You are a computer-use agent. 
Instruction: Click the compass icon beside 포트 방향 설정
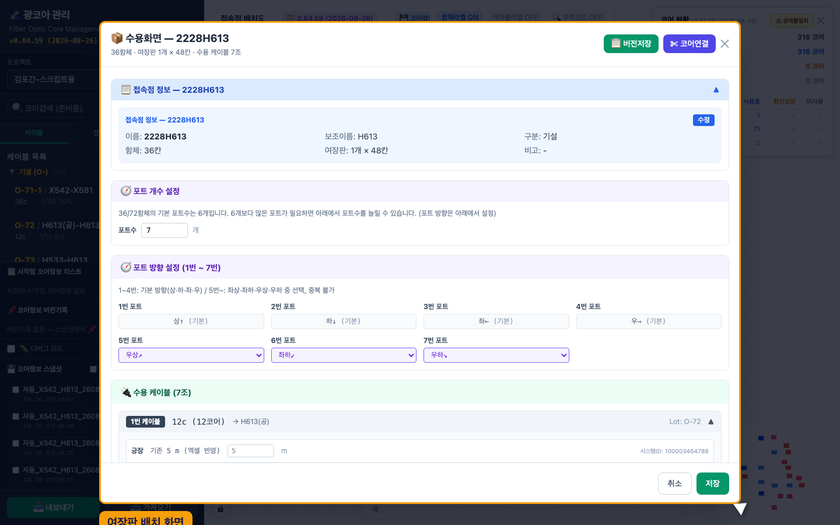pos(125,267)
